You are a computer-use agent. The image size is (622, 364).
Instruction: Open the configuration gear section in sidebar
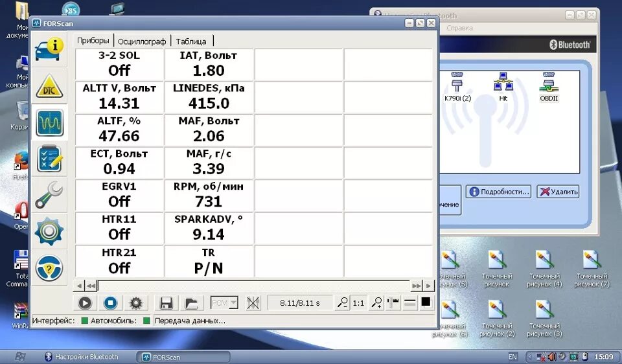tap(49, 231)
